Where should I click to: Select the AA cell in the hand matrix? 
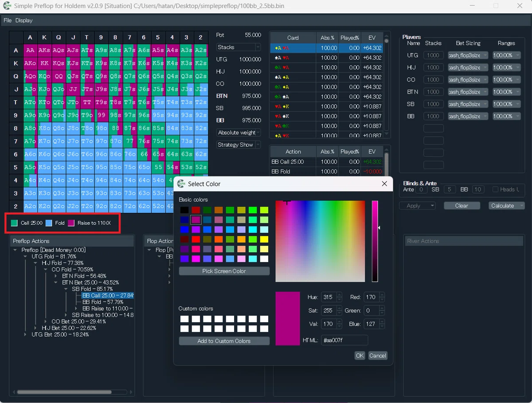point(30,51)
